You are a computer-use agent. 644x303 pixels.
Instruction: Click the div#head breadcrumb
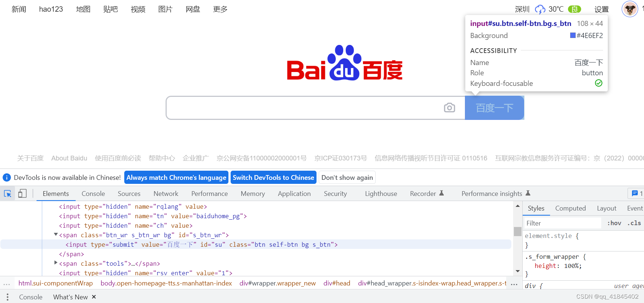pos(337,283)
